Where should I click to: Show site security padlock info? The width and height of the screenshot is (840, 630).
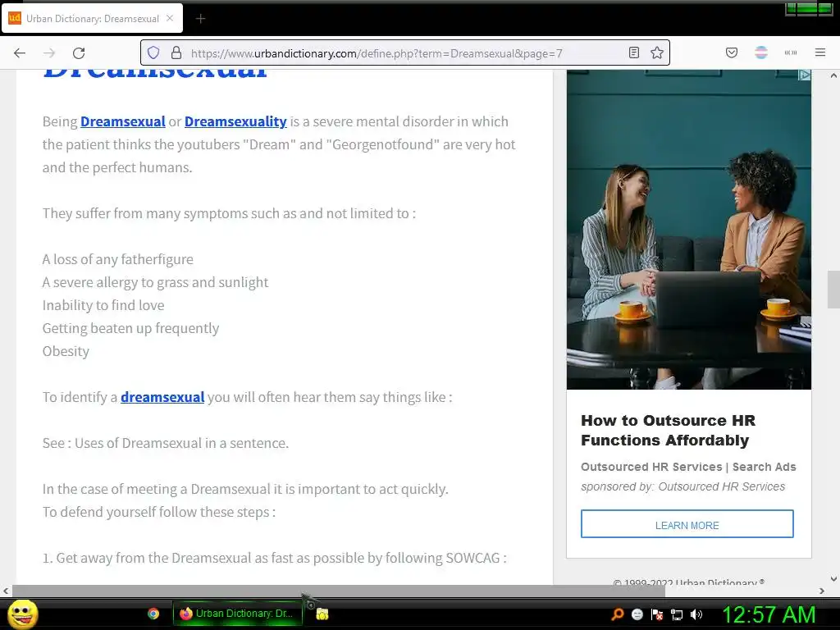pos(176,52)
